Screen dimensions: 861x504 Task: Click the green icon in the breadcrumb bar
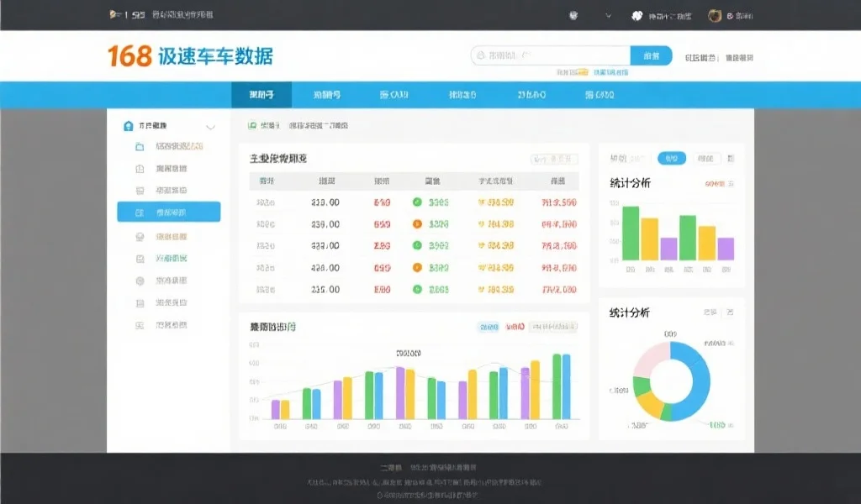tap(252, 126)
